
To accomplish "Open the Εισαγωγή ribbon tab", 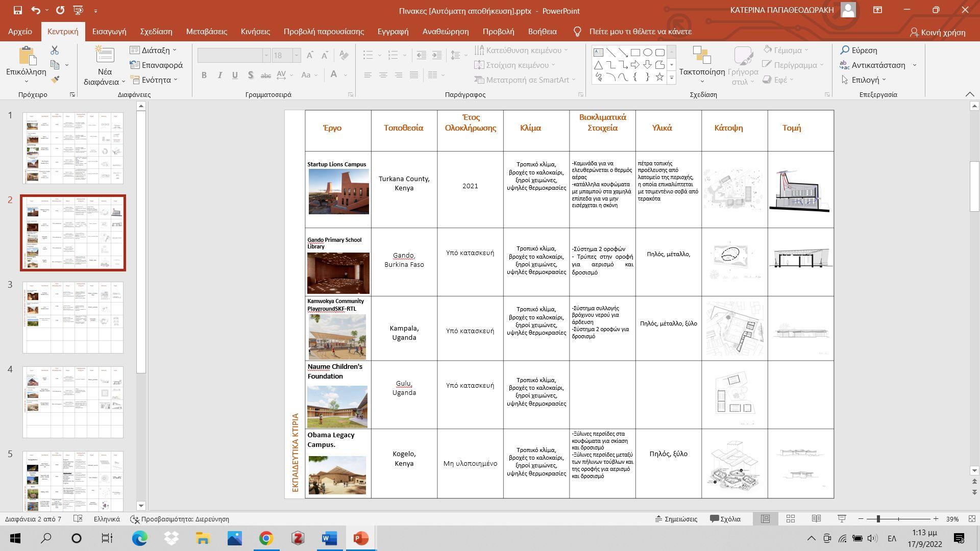I will 109,32.
